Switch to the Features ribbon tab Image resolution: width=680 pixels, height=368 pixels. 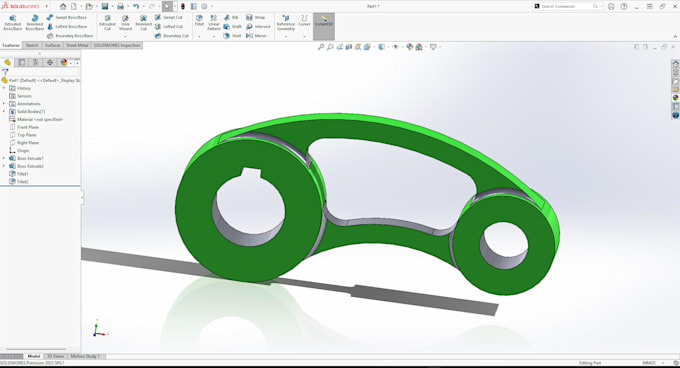11,45
